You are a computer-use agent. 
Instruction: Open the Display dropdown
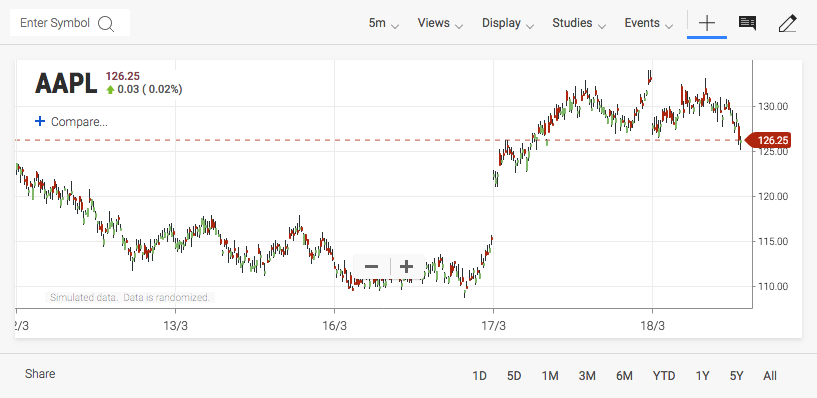pyautogui.click(x=507, y=23)
